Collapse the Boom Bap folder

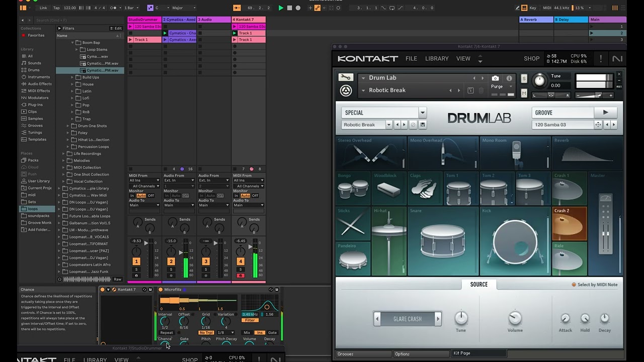72,43
